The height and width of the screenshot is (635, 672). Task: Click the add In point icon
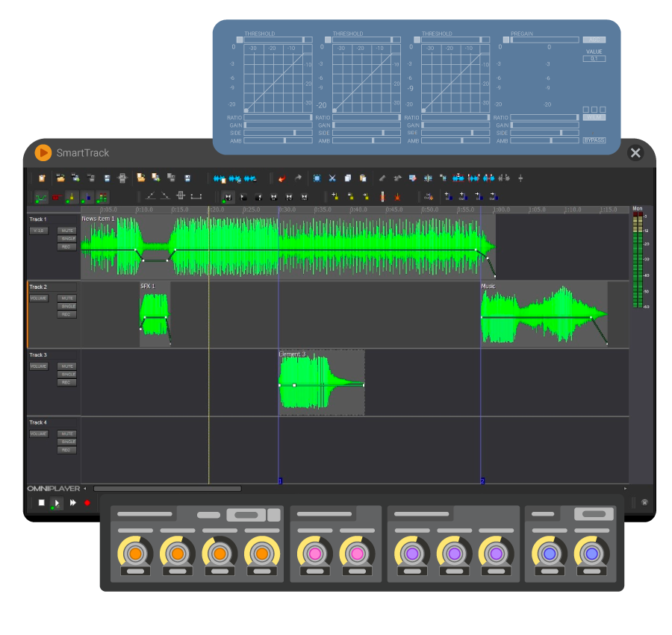(x=448, y=196)
